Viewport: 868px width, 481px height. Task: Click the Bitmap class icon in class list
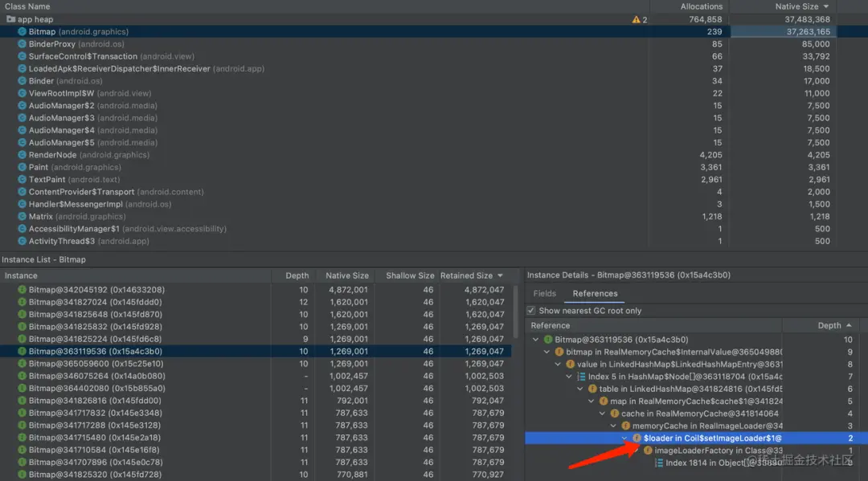[23, 32]
